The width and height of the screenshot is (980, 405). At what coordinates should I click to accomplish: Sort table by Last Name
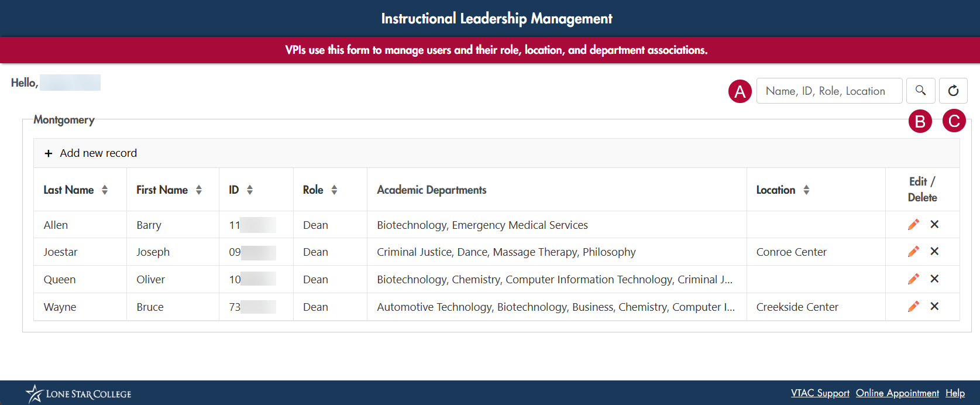[105, 190]
